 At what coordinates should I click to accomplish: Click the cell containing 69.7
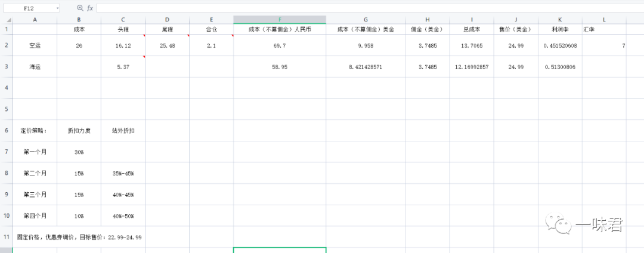280,45
